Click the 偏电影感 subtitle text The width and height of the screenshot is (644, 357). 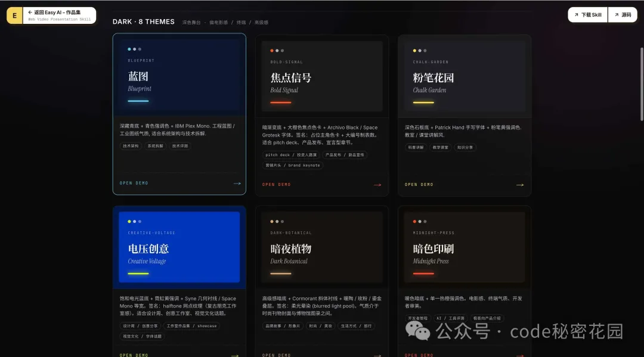pos(218,23)
